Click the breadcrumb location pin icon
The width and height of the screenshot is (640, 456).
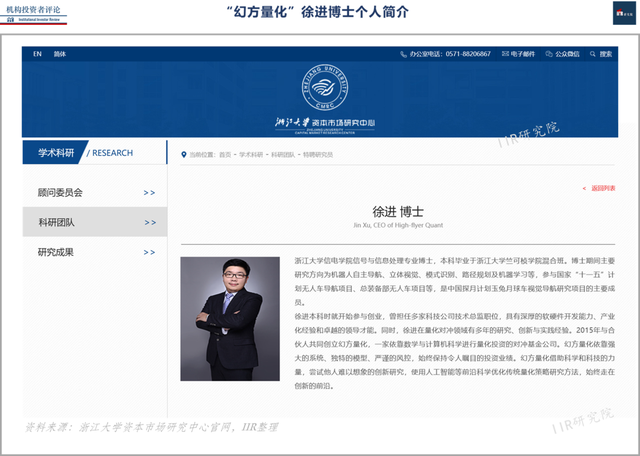(184, 155)
